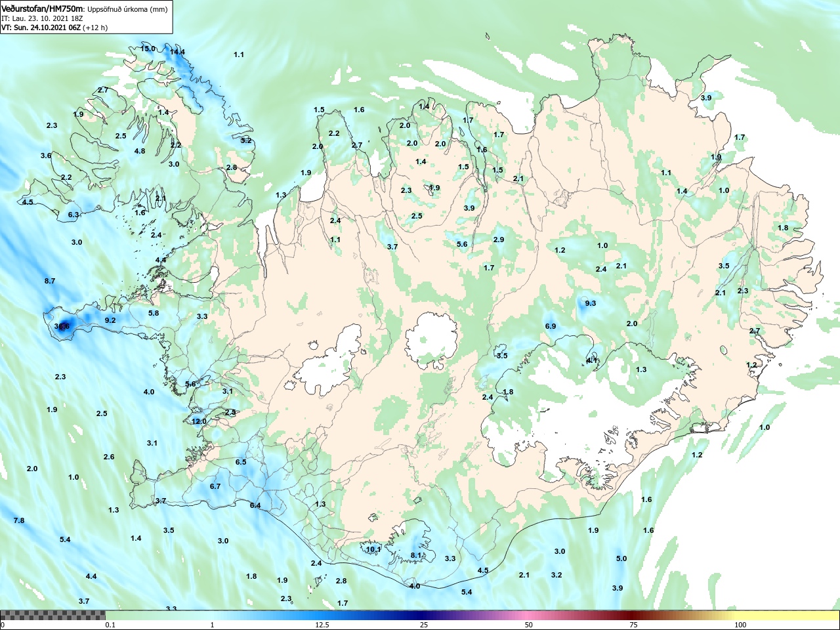The image size is (840, 630).
Task: Click the precipitation value '10.1'
Action: (373, 549)
